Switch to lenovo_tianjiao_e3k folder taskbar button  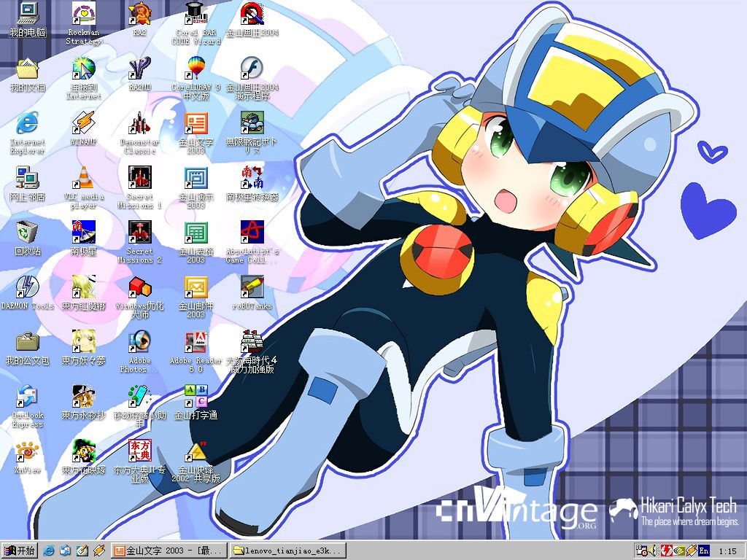pos(287,551)
